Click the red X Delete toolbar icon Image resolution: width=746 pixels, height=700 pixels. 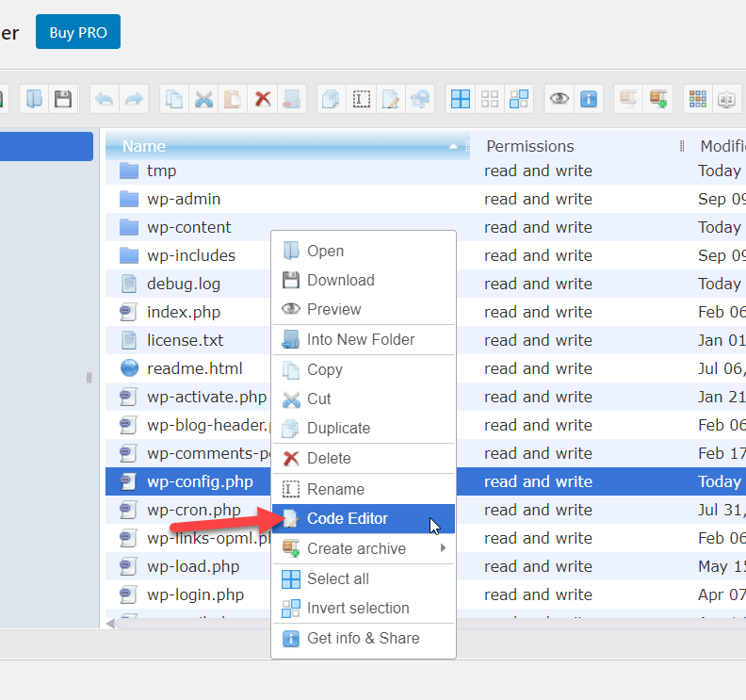pyautogui.click(x=262, y=99)
